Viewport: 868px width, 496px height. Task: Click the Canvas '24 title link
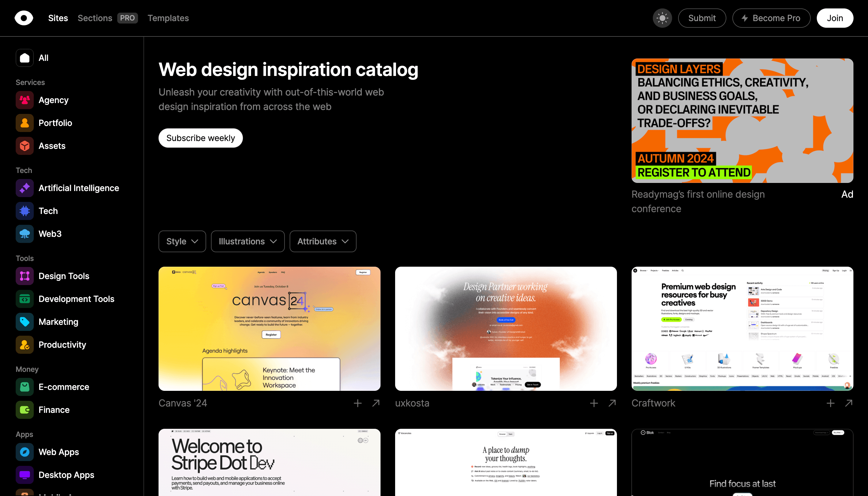[183, 403]
